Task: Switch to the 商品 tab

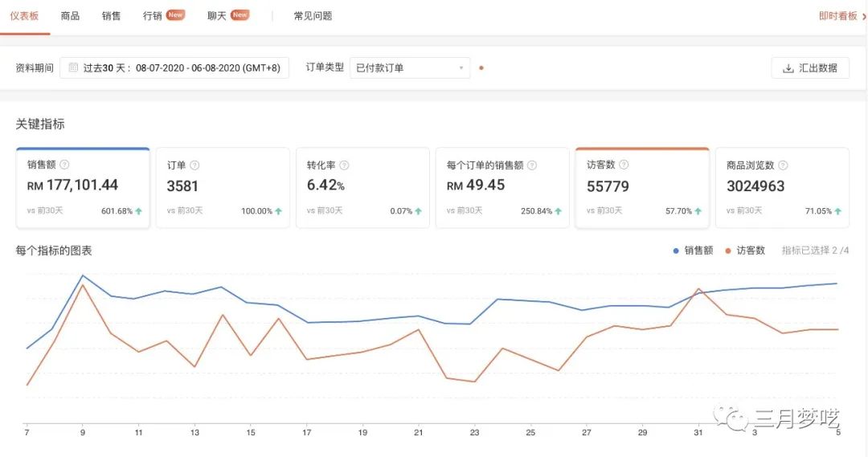Action: [x=70, y=16]
